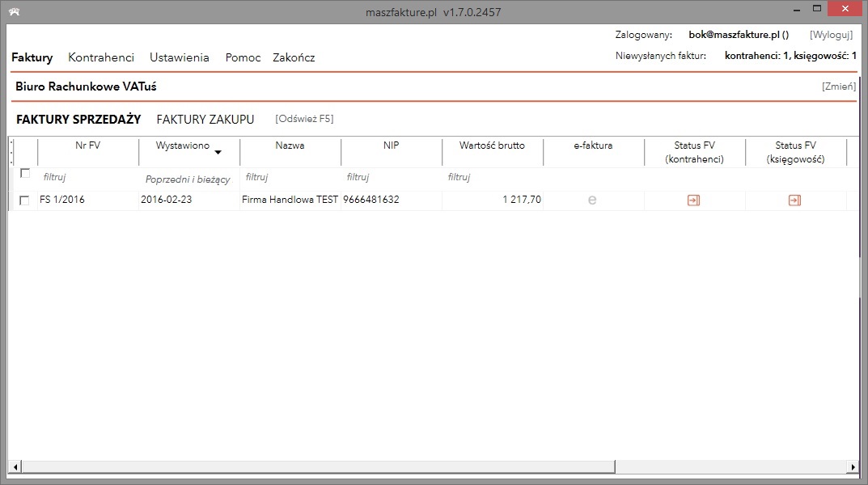The height and width of the screenshot is (485, 868).
Task: Click the horizontal scrollbar thumb
Action: 318,467
